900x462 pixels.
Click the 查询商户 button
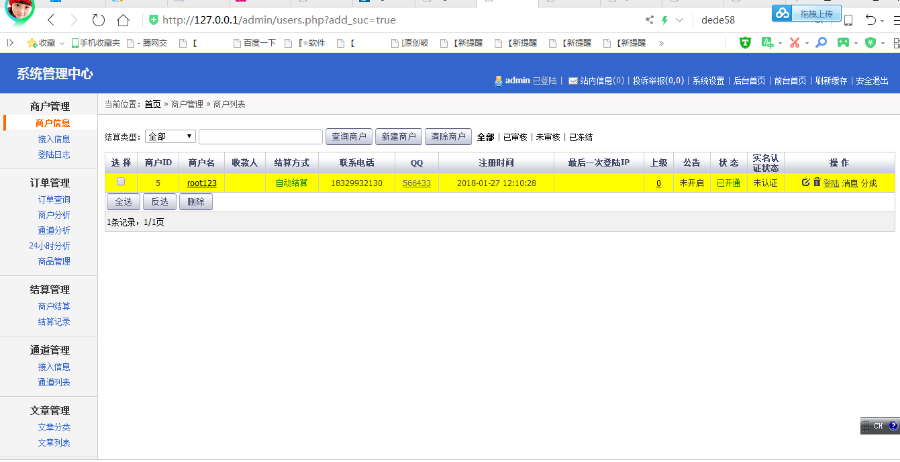349,137
